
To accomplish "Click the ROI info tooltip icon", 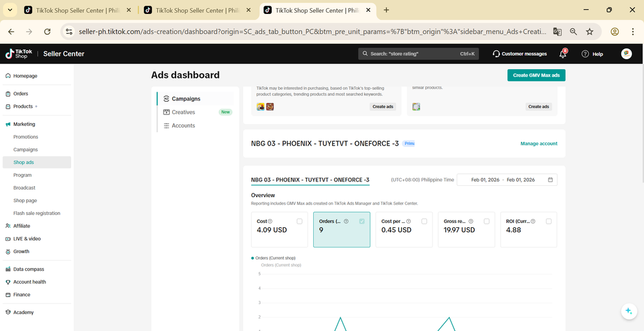I will tap(533, 221).
